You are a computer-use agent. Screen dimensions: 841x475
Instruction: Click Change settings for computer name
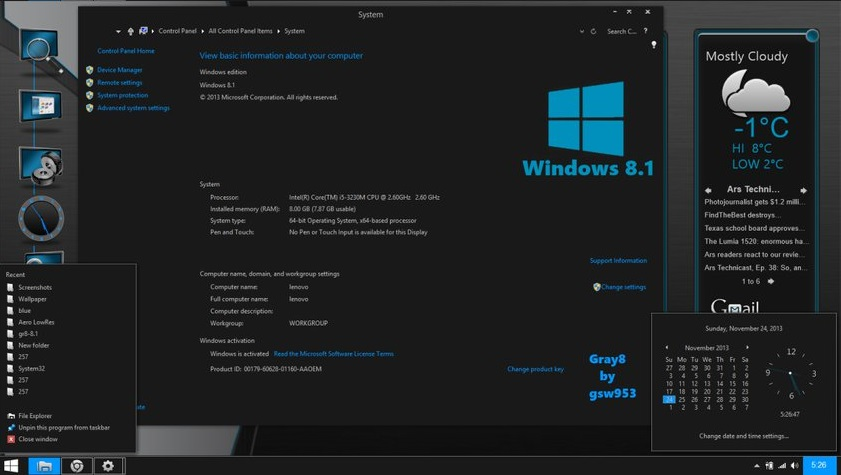click(623, 287)
